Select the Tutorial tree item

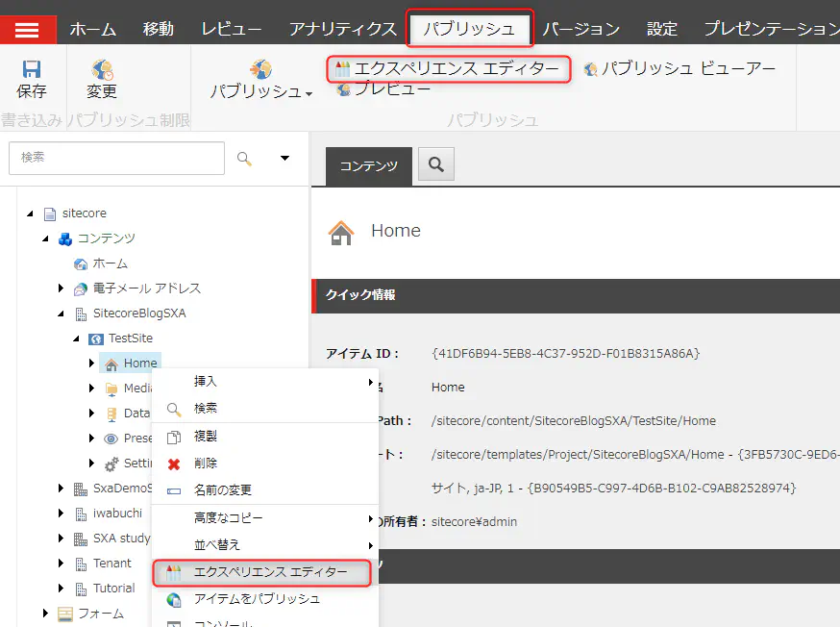[x=113, y=589]
